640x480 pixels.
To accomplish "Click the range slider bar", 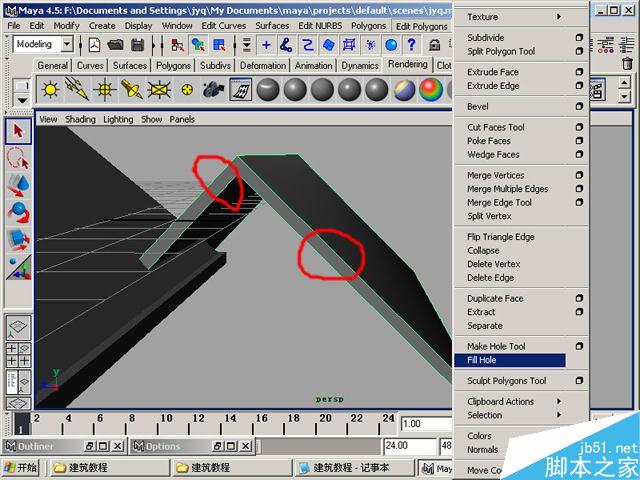I will pyautogui.click(x=318, y=446).
